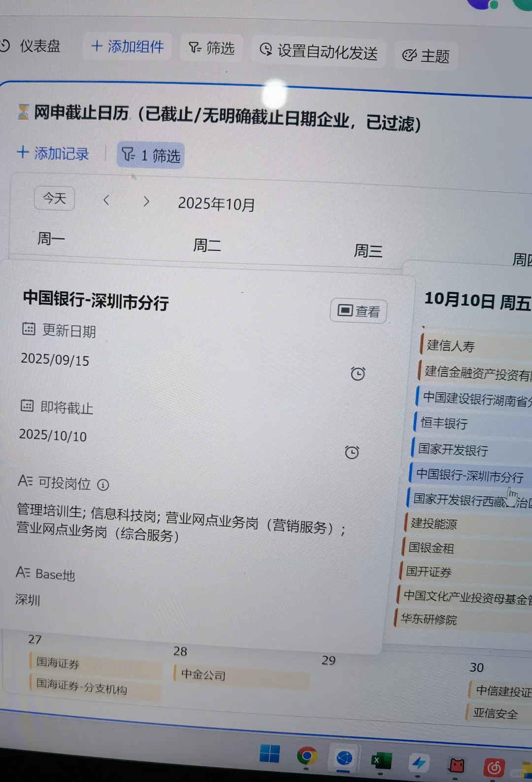Screen dimensions: 532x782
Task: Open the blue globe app in taskbar
Action: [x=344, y=757]
